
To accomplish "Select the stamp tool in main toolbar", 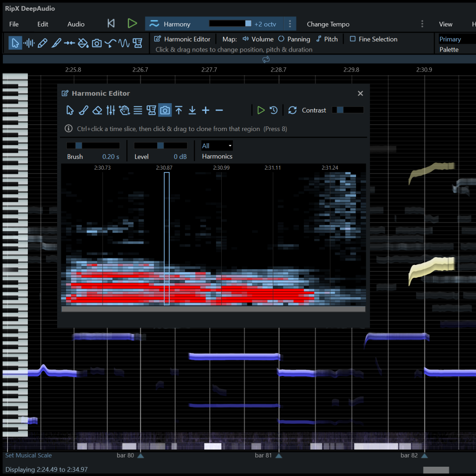I will click(138, 43).
